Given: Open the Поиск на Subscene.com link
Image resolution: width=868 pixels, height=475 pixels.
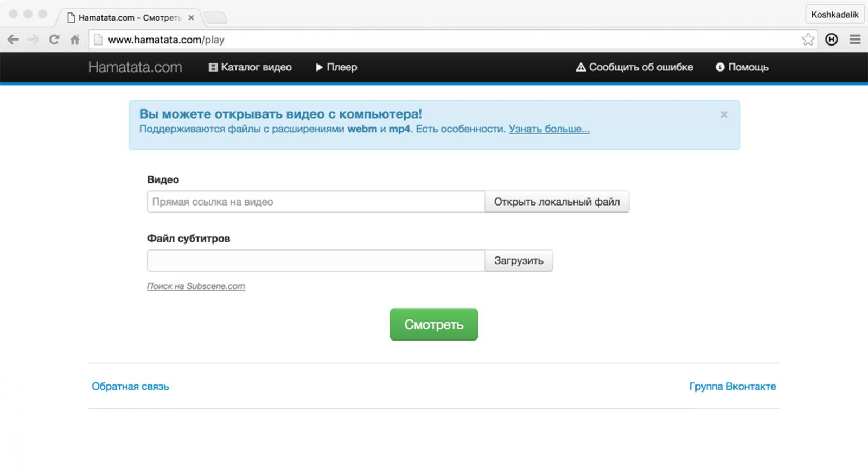Looking at the screenshot, I should click(196, 286).
